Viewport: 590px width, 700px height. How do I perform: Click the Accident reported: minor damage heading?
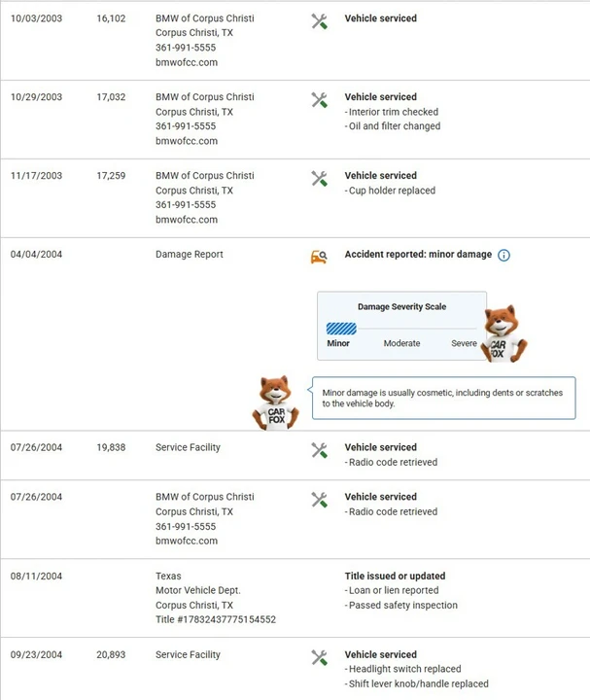click(x=418, y=255)
